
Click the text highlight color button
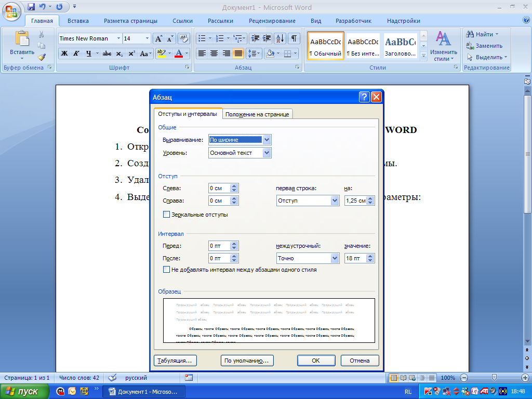tap(161, 54)
